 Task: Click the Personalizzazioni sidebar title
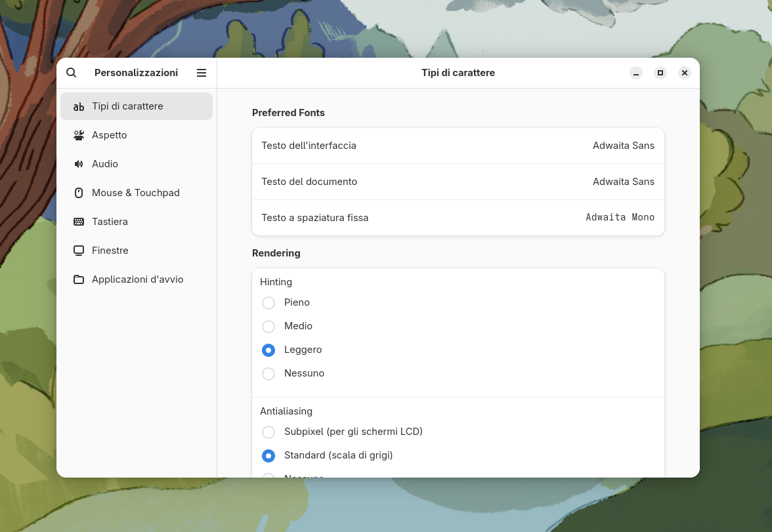136,73
